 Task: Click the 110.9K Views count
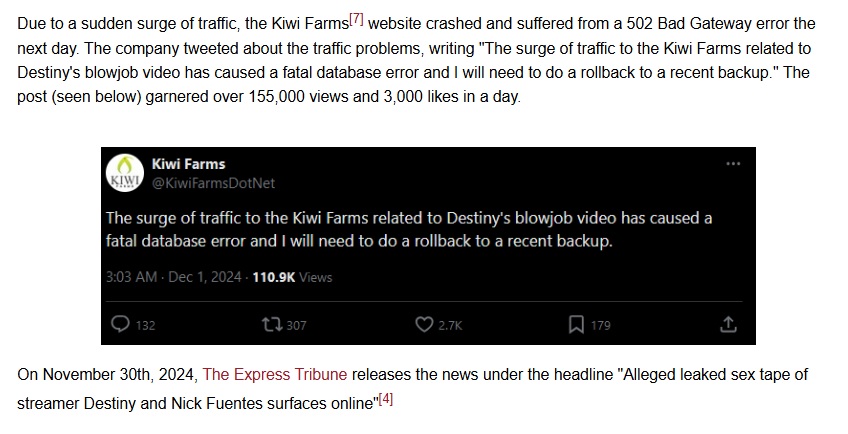[293, 277]
